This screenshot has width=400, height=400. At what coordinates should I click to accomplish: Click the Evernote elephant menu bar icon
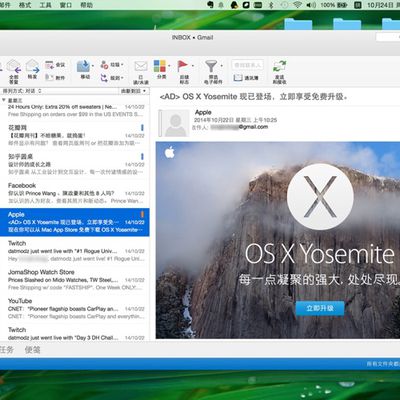point(210,5)
